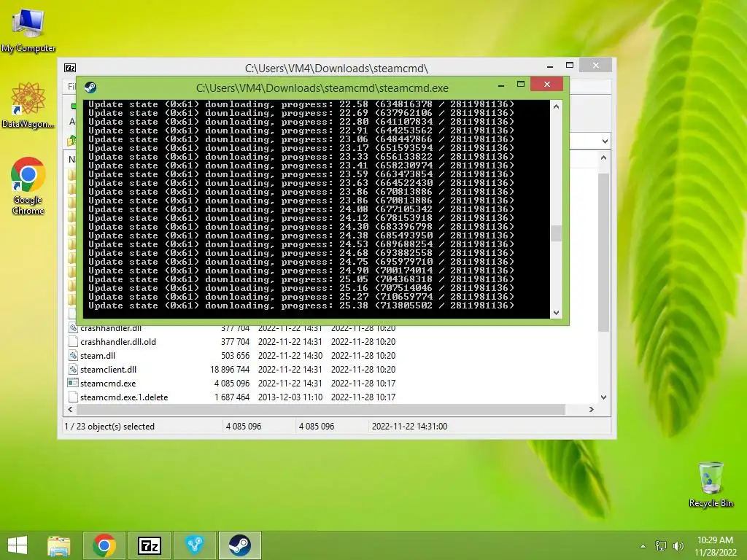Screen dimensions: 747x560
Task: Click size 18 896 744 of steamclient.dll
Action: coord(230,370)
